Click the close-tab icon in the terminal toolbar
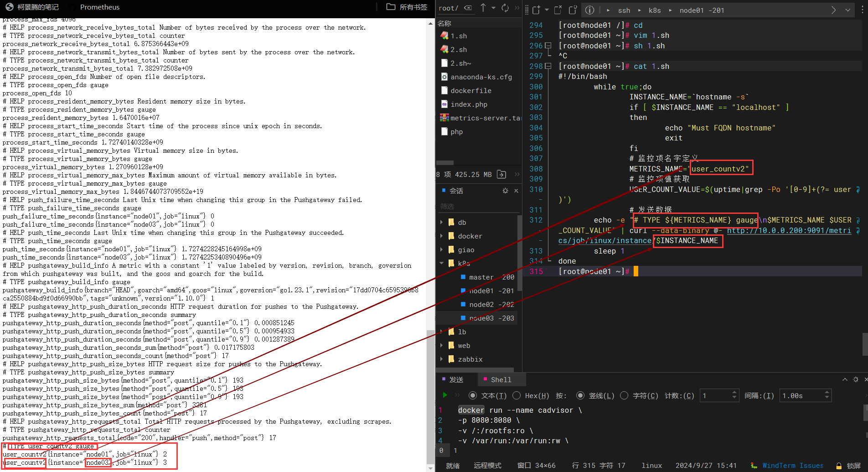Image resolution: width=868 pixels, height=472 pixels. (558, 10)
